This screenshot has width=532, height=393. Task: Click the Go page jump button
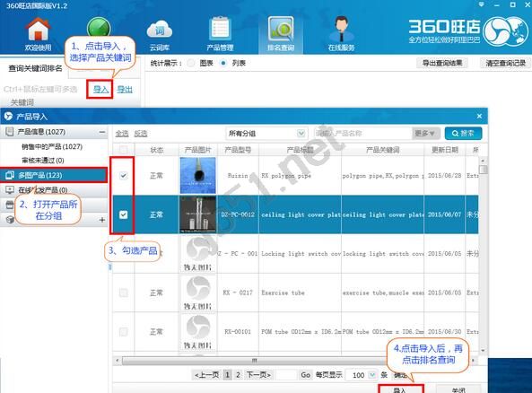(305, 375)
